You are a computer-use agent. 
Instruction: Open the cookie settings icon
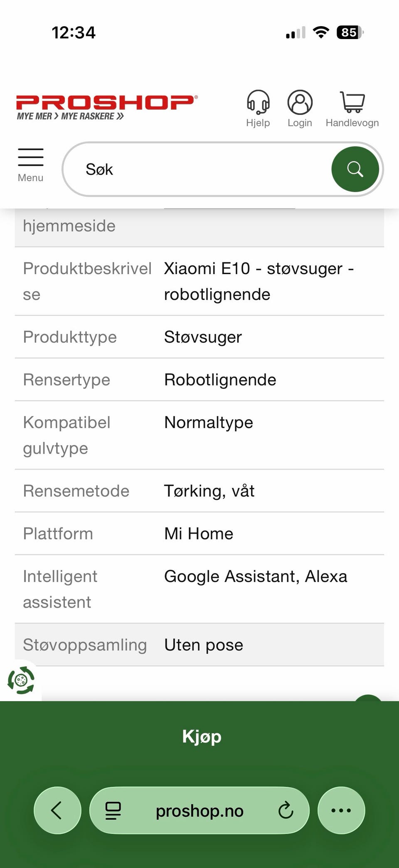point(21,680)
